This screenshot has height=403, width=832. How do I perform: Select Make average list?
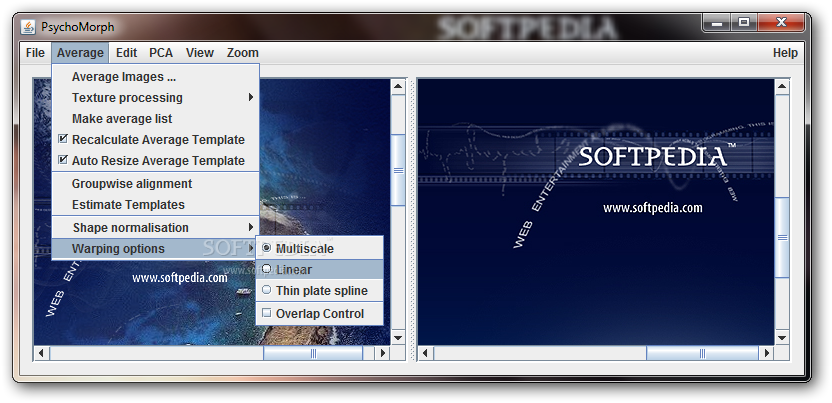(x=155, y=119)
